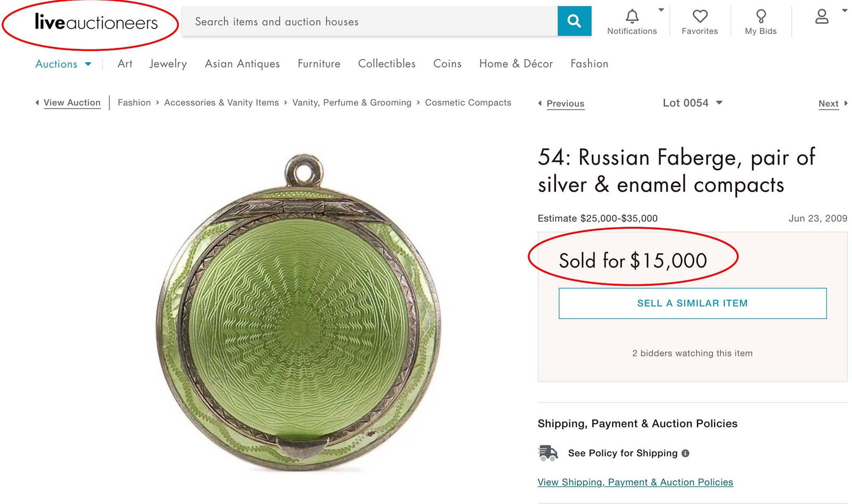Viewport: 852px width, 504px height.
Task: Click the shipping truck icon
Action: (548, 453)
